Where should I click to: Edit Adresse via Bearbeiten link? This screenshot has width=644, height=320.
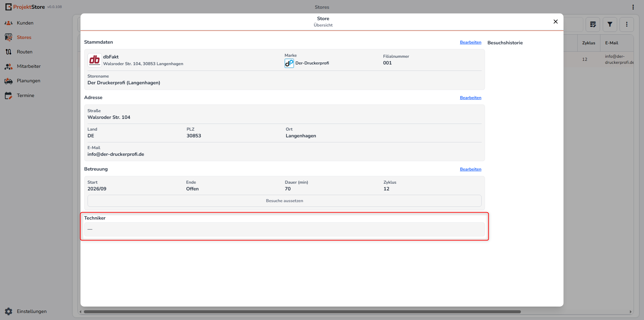coord(470,98)
